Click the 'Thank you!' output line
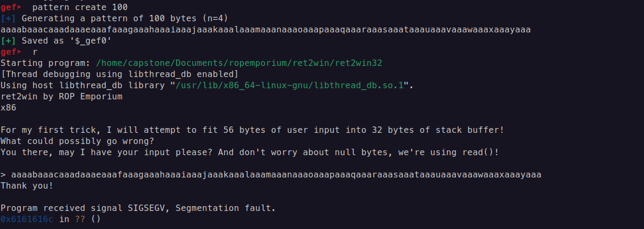644x229 pixels. click(27, 185)
